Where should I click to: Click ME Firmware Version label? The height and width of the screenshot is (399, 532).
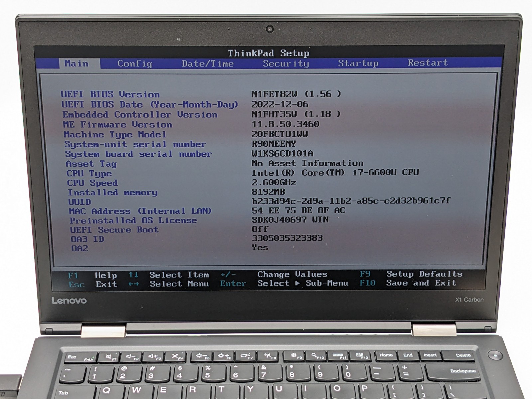coord(118,125)
